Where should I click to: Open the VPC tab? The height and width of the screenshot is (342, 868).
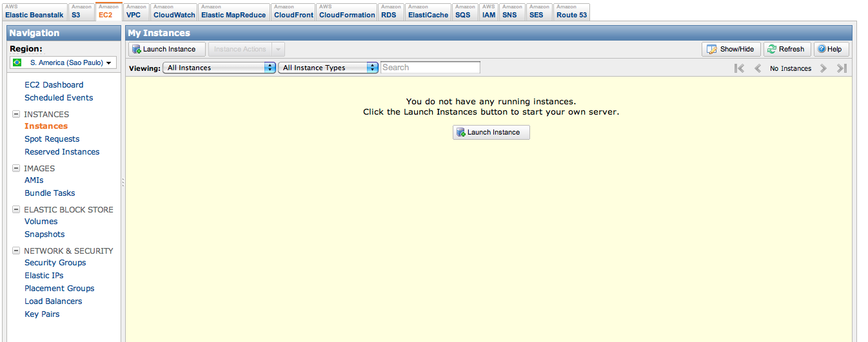coord(136,12)
